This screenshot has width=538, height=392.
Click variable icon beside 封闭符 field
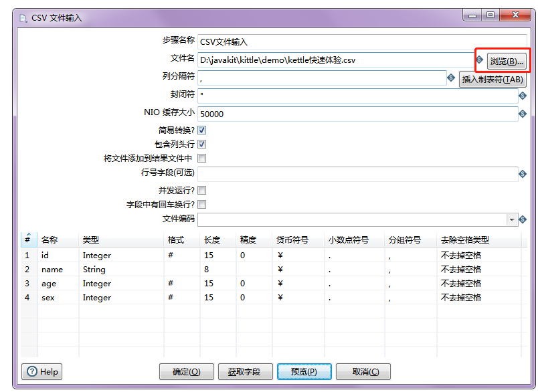pos(522,96)
